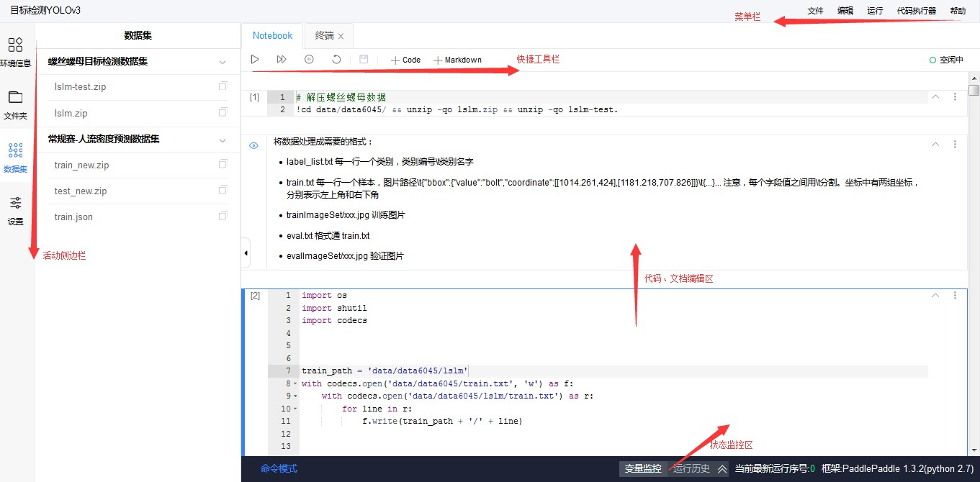This screenshot has height=482, width=980.
Task: Click the 目标检测YOLOv3 project title
Action: pyautogui.click(x=45, y=11)
